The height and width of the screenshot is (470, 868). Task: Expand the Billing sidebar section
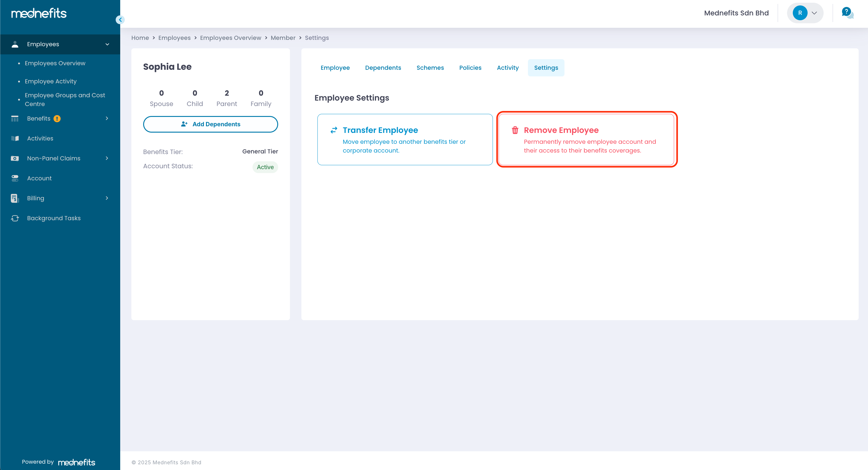[107, 198]
